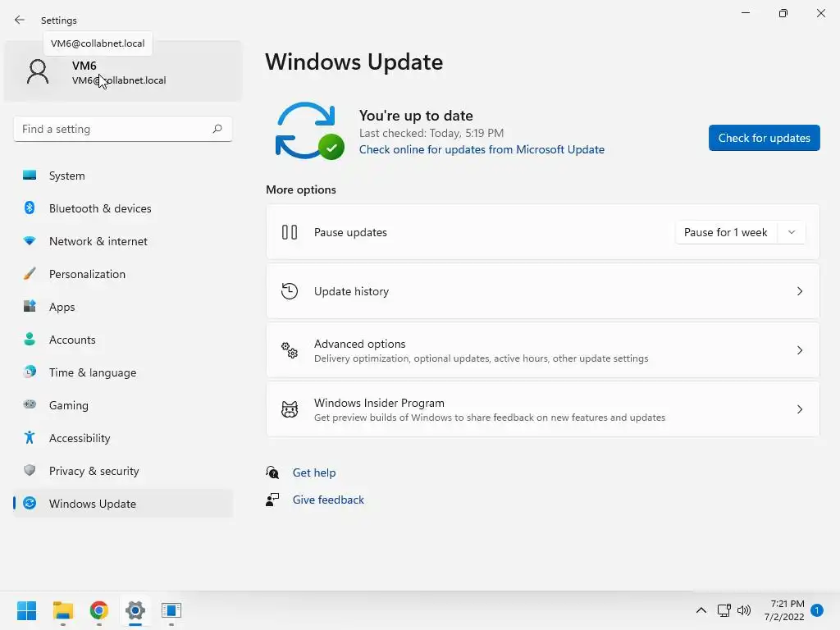Open the clock showing 7:21 PM
The image size is (840, 630).
(784, 610)
